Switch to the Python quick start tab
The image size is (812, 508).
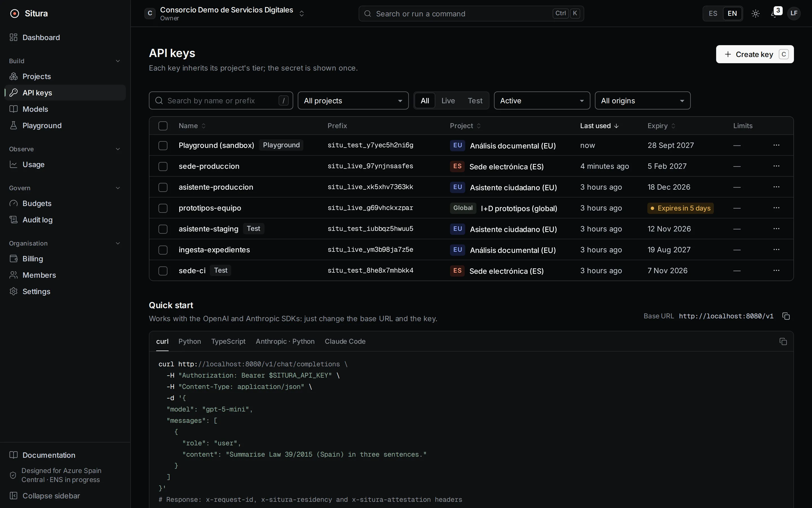click(189, 341)
